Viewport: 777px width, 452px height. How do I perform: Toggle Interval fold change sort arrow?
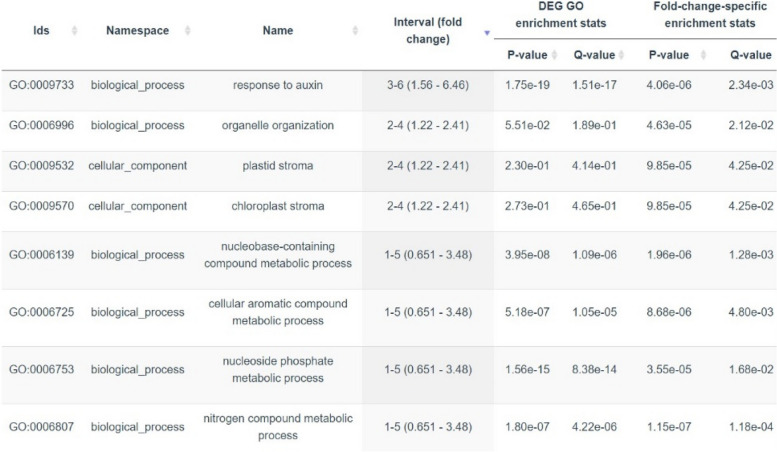(487, 32)
